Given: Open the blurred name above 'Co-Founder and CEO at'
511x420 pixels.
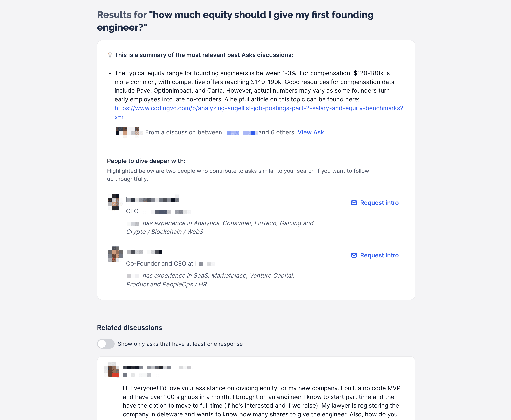Looking at the screenshot, I should click(144, 252).
